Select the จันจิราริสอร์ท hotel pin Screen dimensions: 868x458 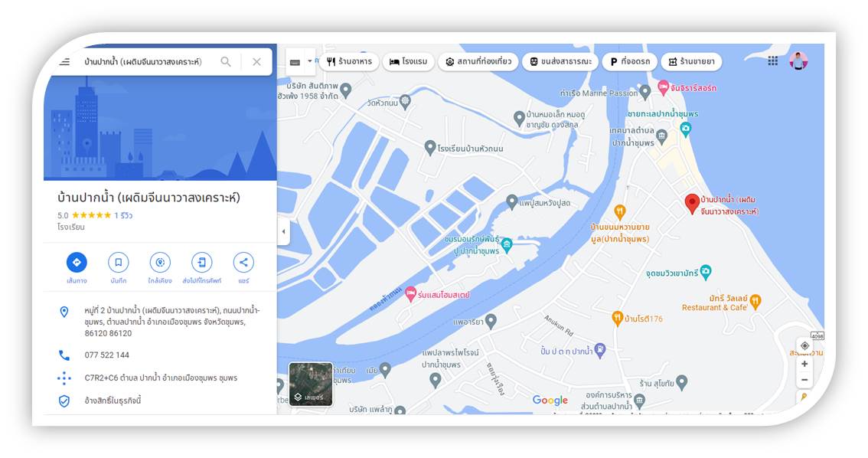pyautogui.click(x=663, y=87)
